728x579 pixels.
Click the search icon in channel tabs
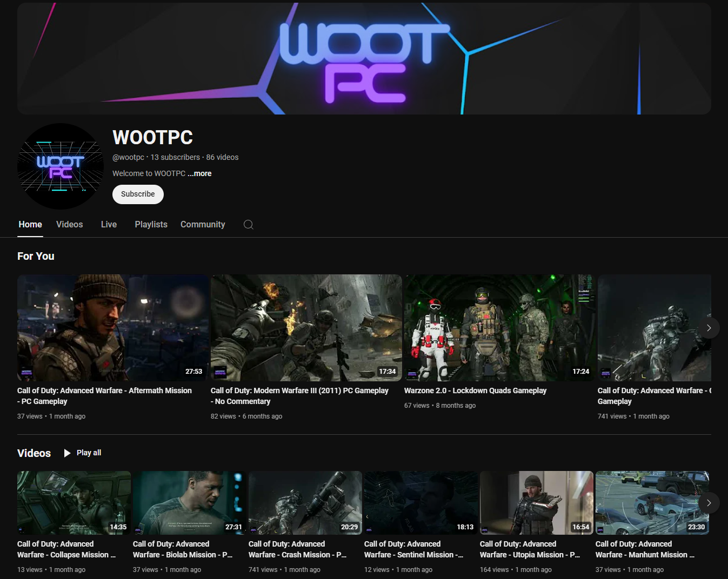click(248, 225)
